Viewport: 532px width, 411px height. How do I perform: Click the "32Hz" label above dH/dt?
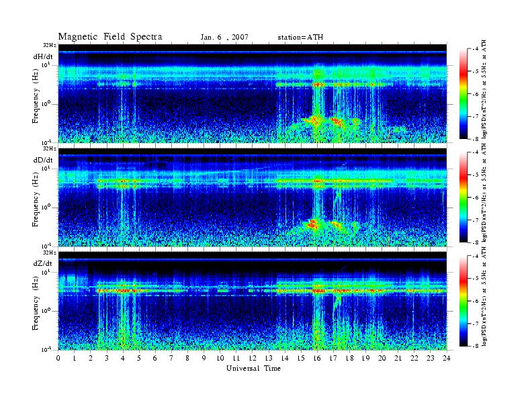click(50, 45)
